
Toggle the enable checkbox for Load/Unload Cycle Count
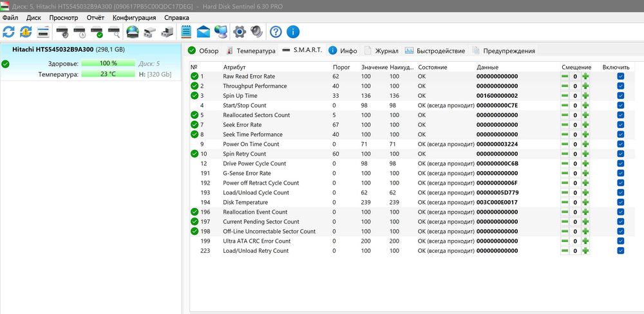click(621, 192)
